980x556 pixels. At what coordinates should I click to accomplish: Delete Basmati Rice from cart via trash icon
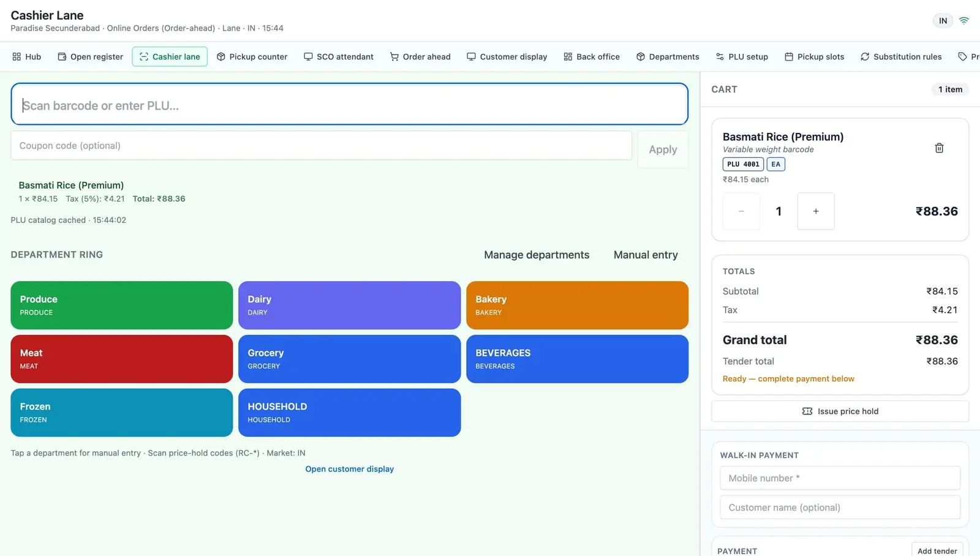tap(939, 148)
